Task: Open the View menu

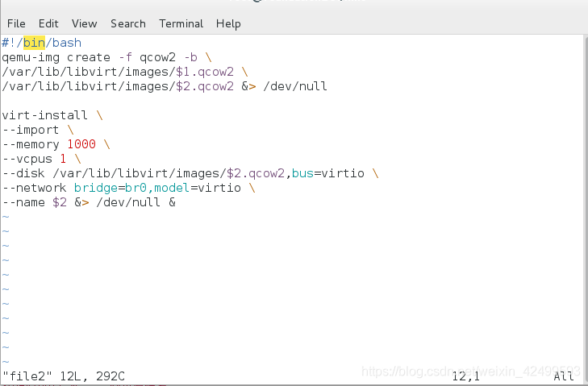Action: [85, 23]
